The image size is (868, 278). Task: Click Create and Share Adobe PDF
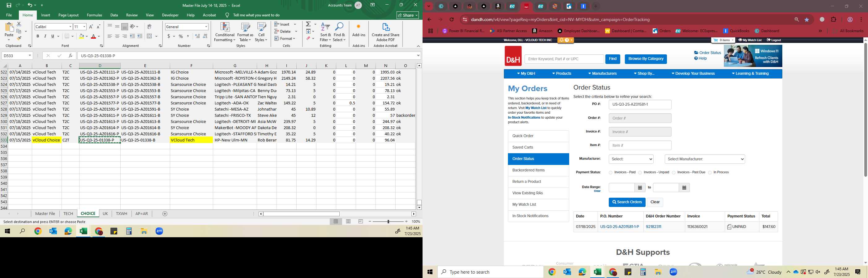385,32
